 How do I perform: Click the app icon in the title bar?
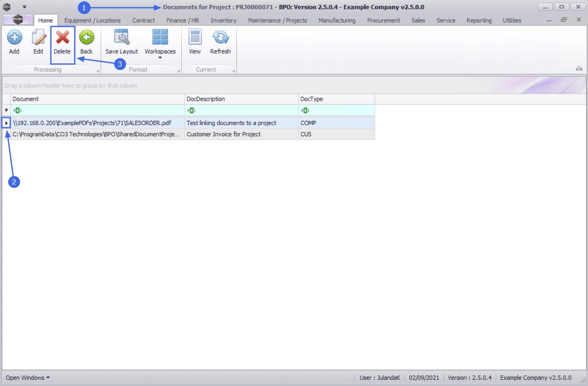[7, 7]
